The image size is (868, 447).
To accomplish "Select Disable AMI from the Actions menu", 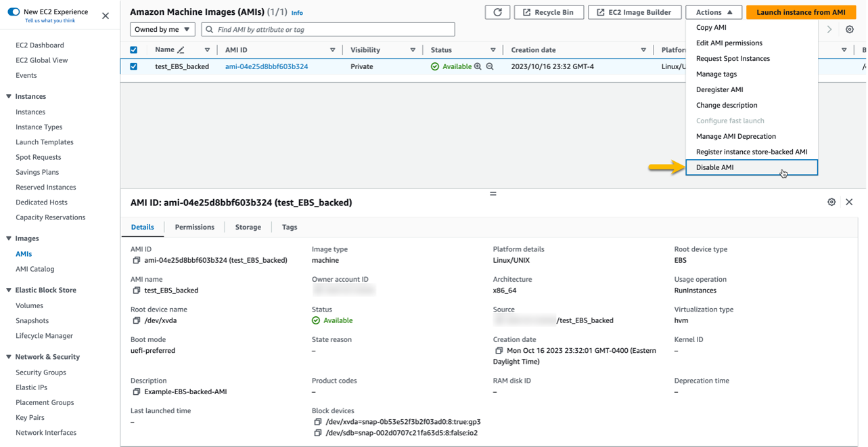I will (x=715, y=167).
